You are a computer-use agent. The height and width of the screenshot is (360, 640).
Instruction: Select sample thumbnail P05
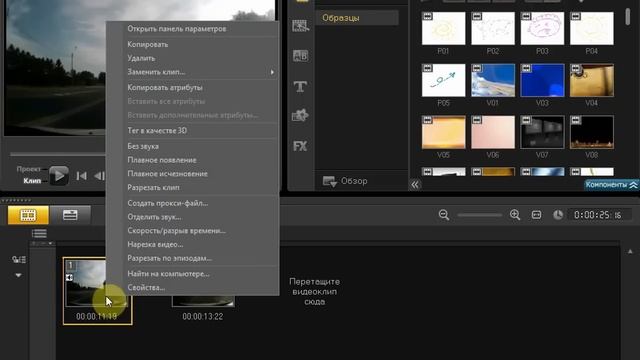(x=443, y=80)
